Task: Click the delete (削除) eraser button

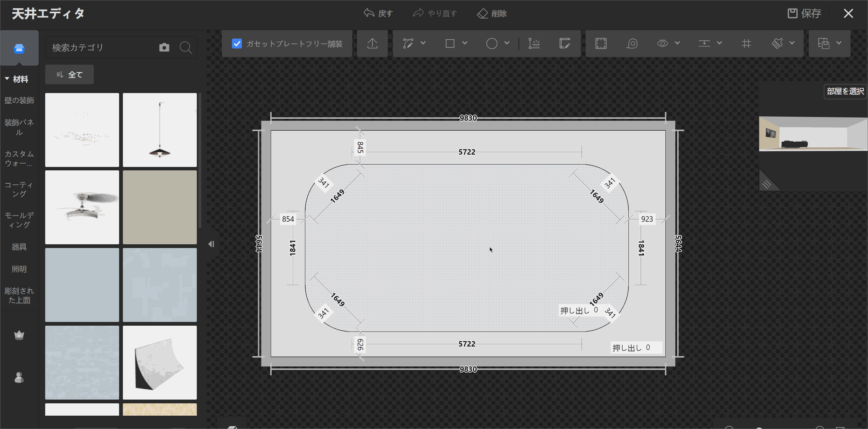Action: 492,13
